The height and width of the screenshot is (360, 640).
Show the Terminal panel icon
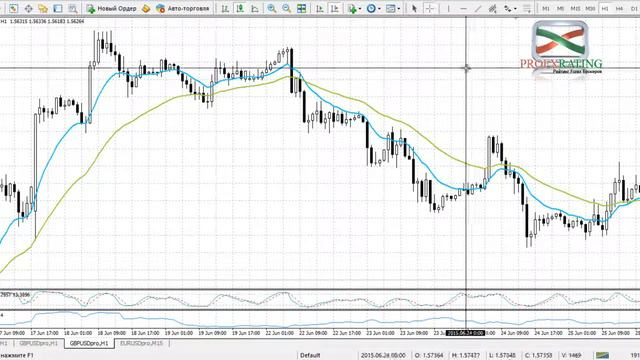[x=58, y=8]
